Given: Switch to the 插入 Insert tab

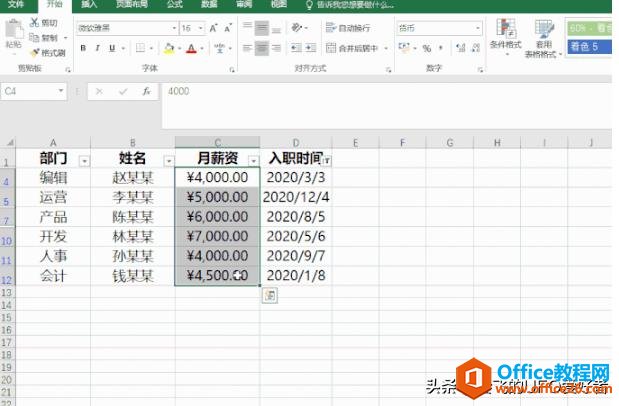Looking at the screenshot, I should (x=89, y=4).
